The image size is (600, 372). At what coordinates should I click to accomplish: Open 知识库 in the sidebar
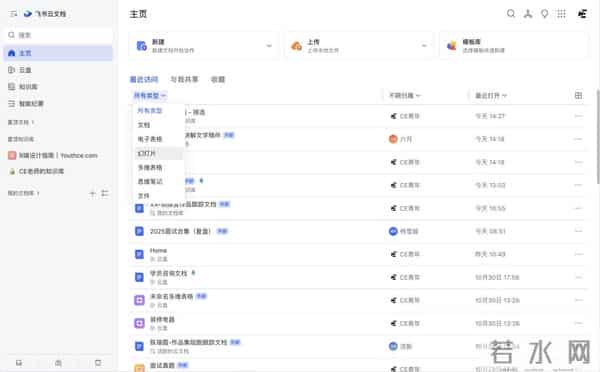pyautogui.click(x=58, y=87)
